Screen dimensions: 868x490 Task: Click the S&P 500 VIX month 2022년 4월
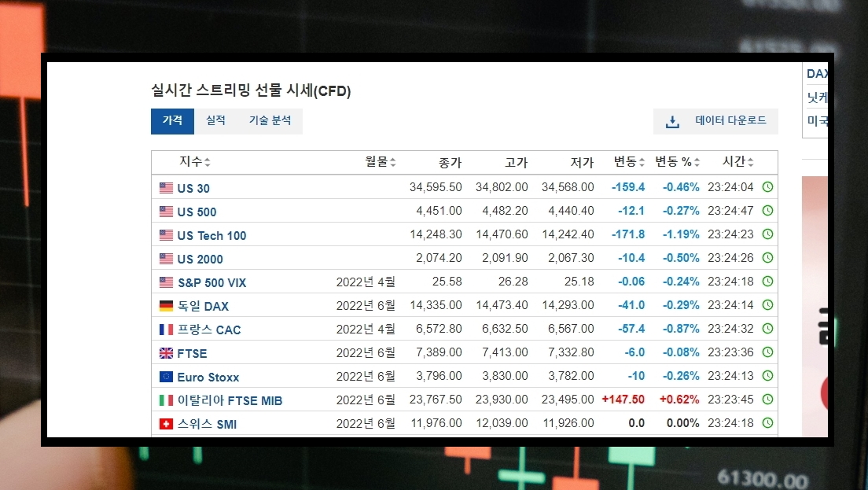pyautogui.click(x=366, y=282)
